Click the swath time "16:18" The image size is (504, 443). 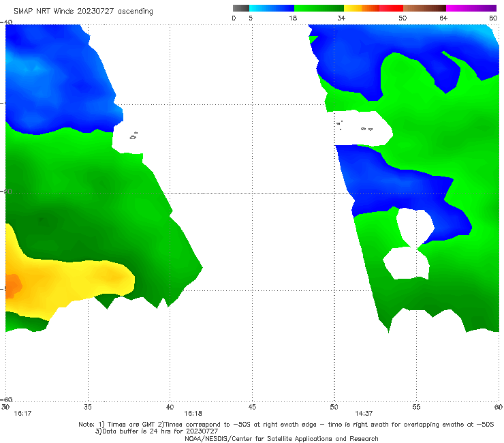click(193, 414)
